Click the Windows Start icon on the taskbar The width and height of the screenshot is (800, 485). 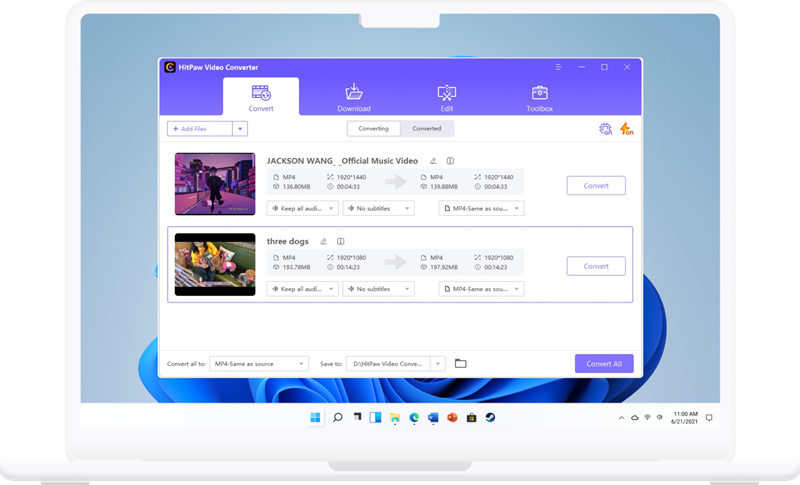click(316, 417)
